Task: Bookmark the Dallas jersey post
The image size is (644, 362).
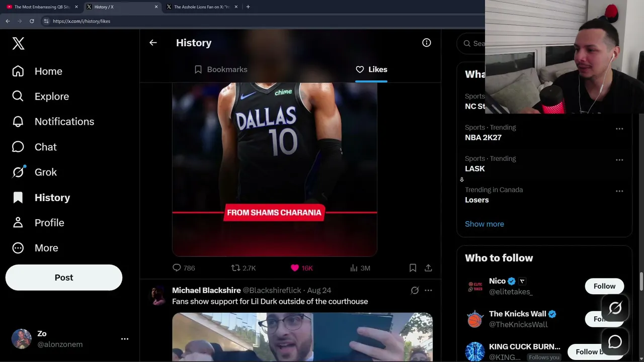Action: pyautogui.click(x=413, y=268)
